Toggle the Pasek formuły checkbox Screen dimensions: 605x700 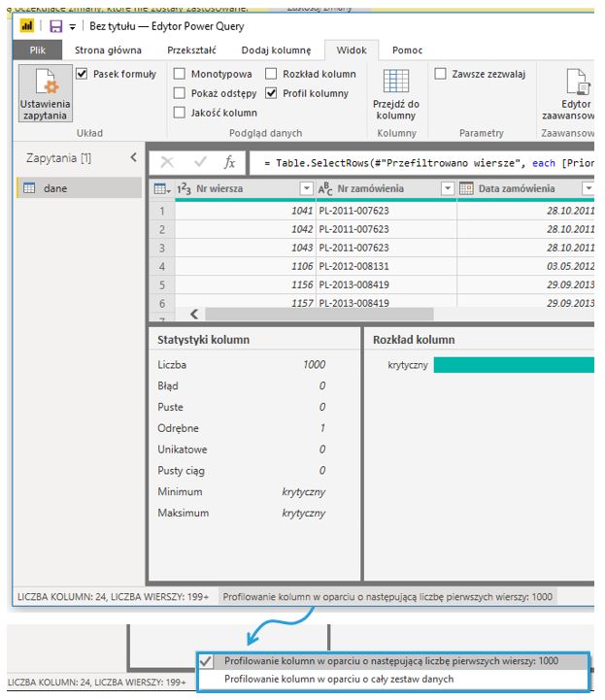[82, 74]
